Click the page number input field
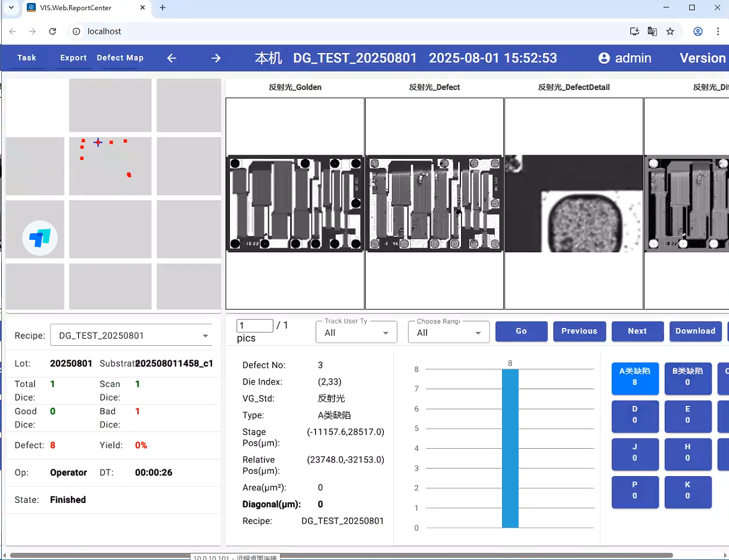The image size is (729, 560). [x=254, y=326]
